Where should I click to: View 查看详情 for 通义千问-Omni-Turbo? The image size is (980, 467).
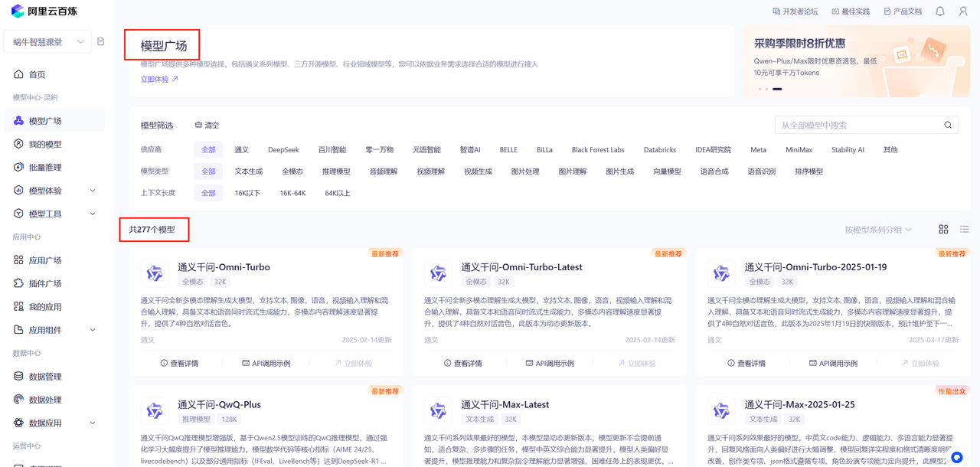(179, 363)
